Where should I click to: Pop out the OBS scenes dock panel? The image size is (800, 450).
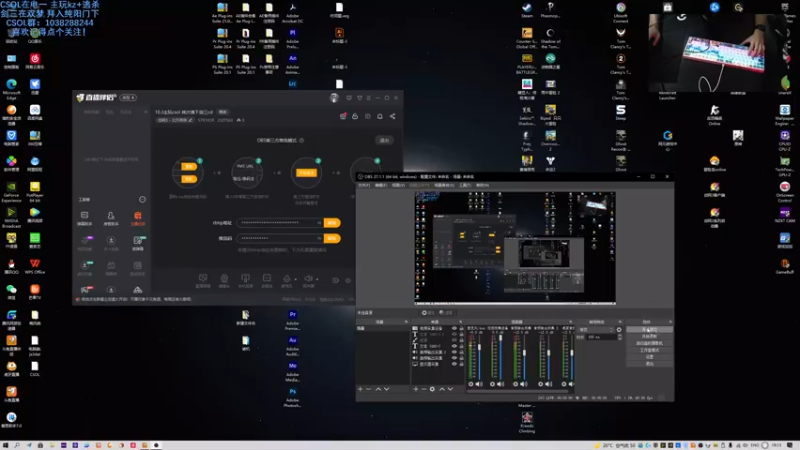click(x=406, y=322)
